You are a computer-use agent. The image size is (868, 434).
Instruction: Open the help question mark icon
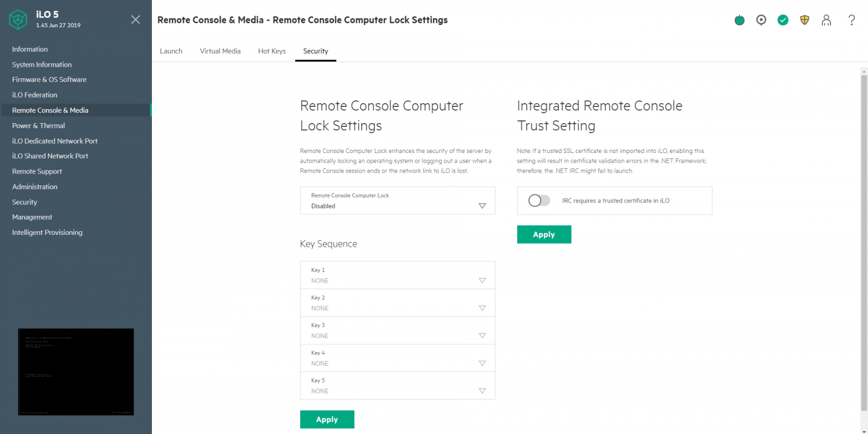[x=852, y=20]
